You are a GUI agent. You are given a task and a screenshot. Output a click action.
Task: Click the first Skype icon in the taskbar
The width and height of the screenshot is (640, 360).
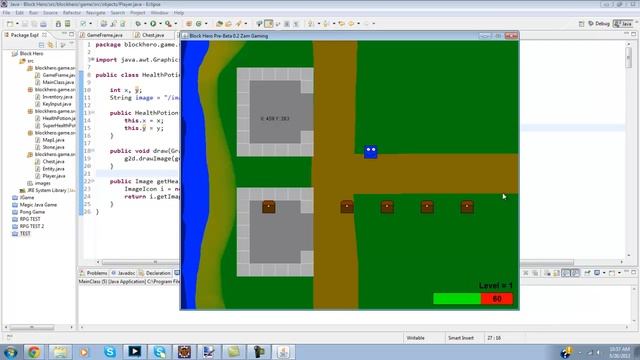pos(110,352)
